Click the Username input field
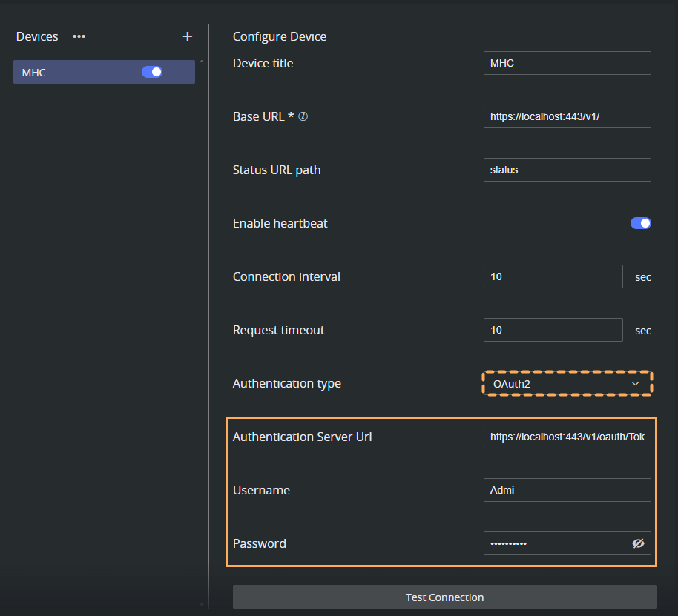Screen dimensions: 678x616 pos(567,490)
